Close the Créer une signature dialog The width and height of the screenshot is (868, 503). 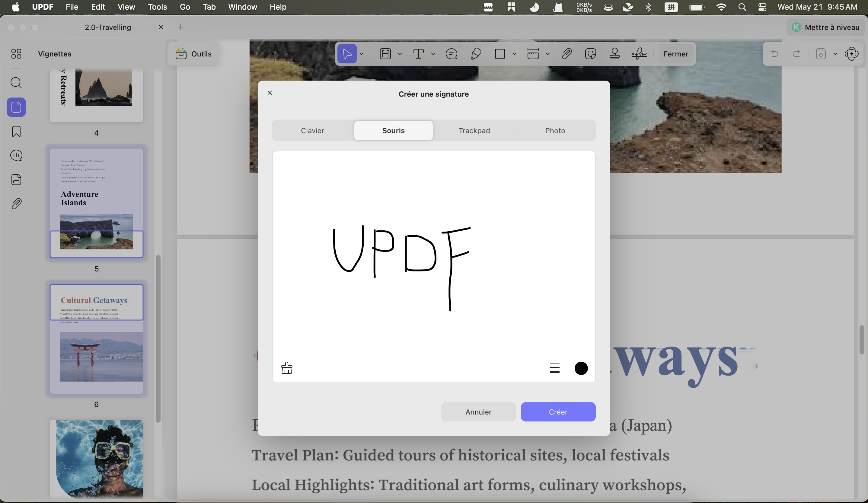pos(270,93)
